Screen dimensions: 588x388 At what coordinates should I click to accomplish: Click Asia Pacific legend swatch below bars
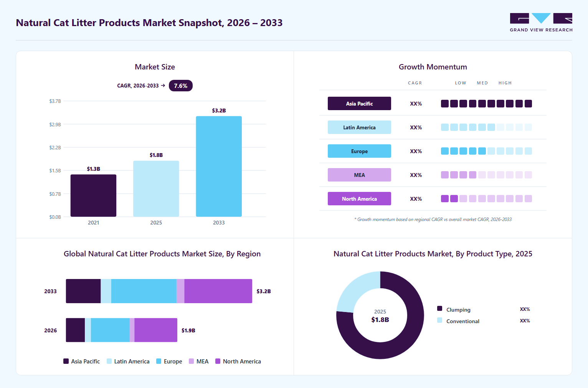click(66, 361)
